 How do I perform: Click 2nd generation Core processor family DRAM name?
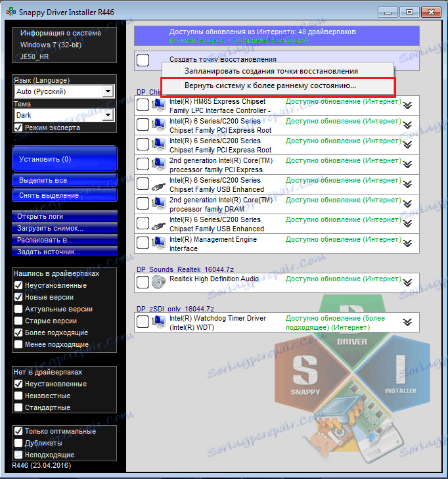(221, 204)
